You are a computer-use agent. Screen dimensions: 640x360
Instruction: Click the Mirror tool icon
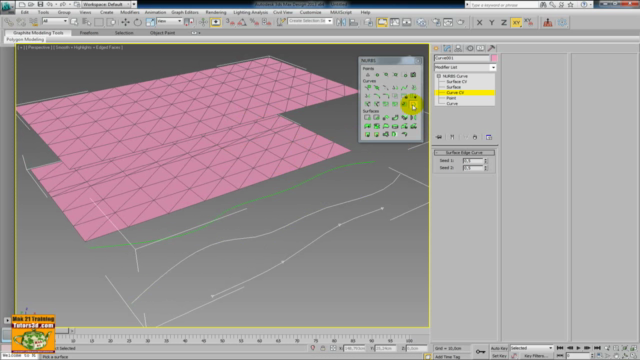pyautogui.click(x=341, y=22)
